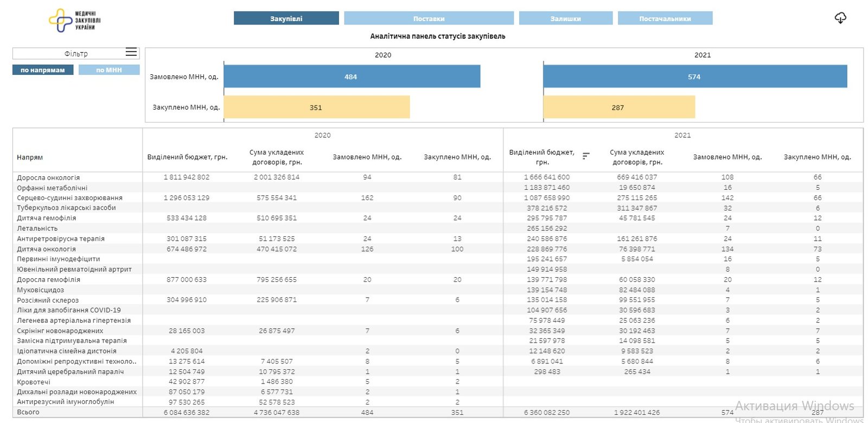Image resolution: width=868 pixels, height=423 pixels.
Task: Click the 2021 ordered bar showing 574
Action: pos(694,76)
